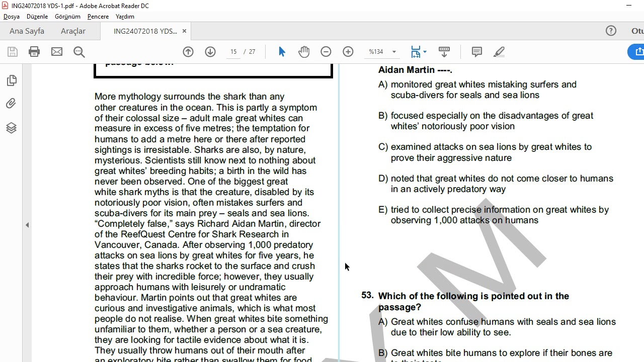The width and height of the screenshot is (644, 362).
Task: Click answer option B about disadvantages of vision
Action: [486, 121]
